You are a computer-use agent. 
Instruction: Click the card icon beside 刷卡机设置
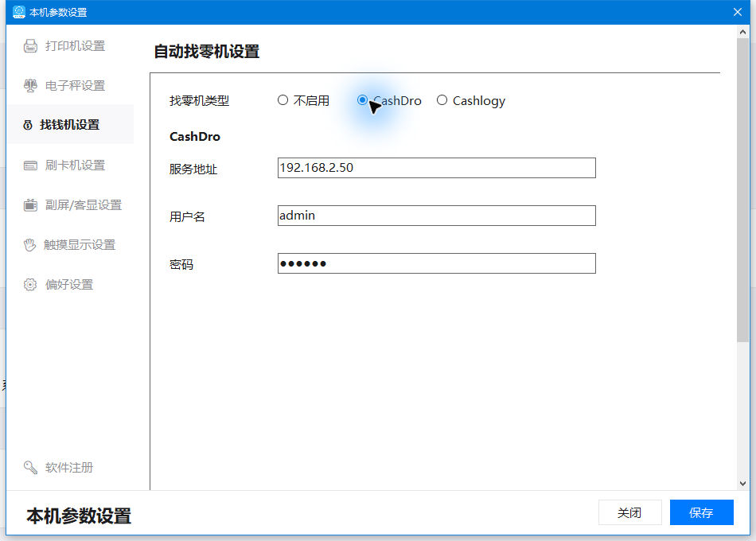coord(30,165)
